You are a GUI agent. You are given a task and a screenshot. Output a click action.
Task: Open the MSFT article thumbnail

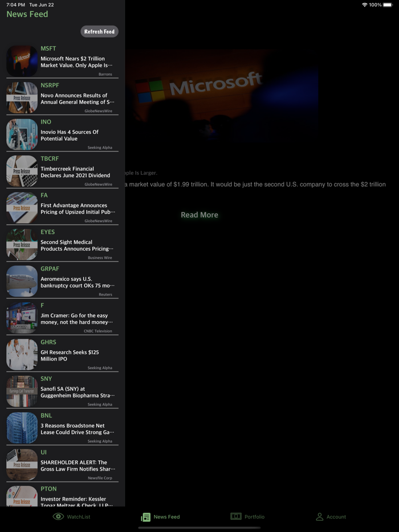click(22, 61)
